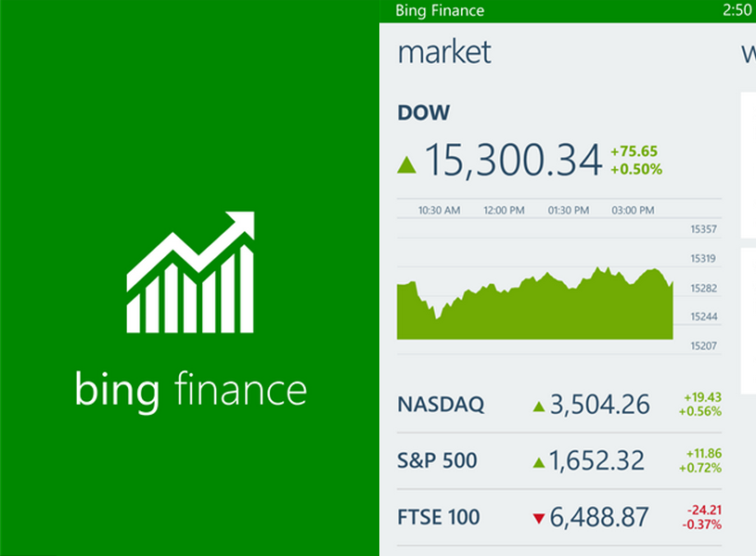
Task: Click the 03:00 PM chart time label
Action: (633, 211)
